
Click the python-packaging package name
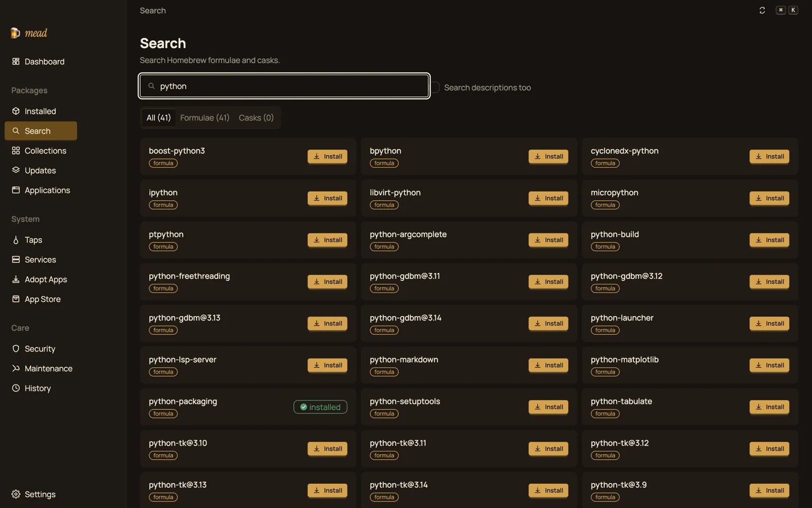click(x=183, y=401)
